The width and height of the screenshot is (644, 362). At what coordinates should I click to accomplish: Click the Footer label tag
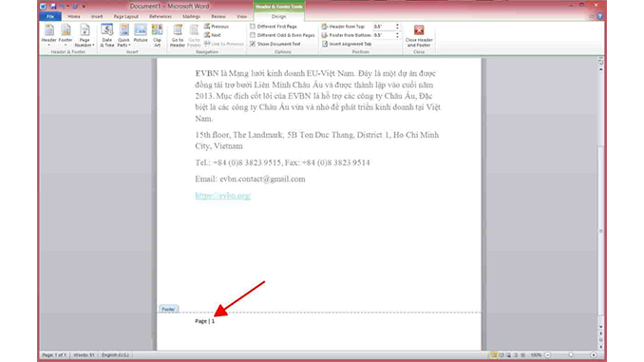click(x=168, y=309)
